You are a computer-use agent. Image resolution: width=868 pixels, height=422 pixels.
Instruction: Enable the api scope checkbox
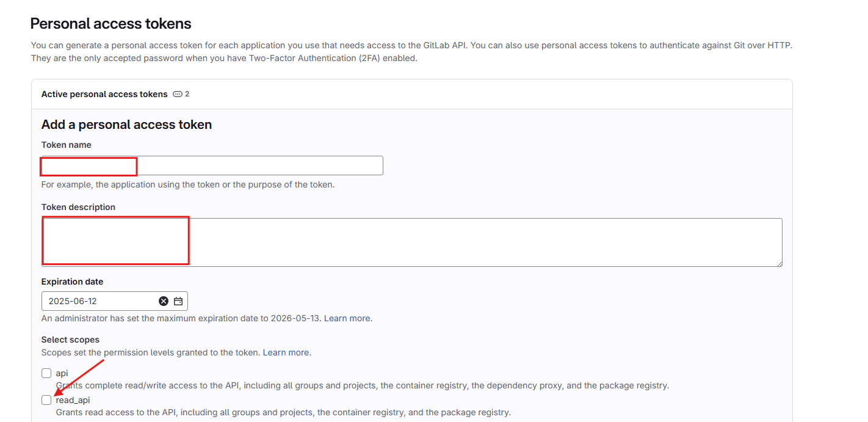coord(46,373)
